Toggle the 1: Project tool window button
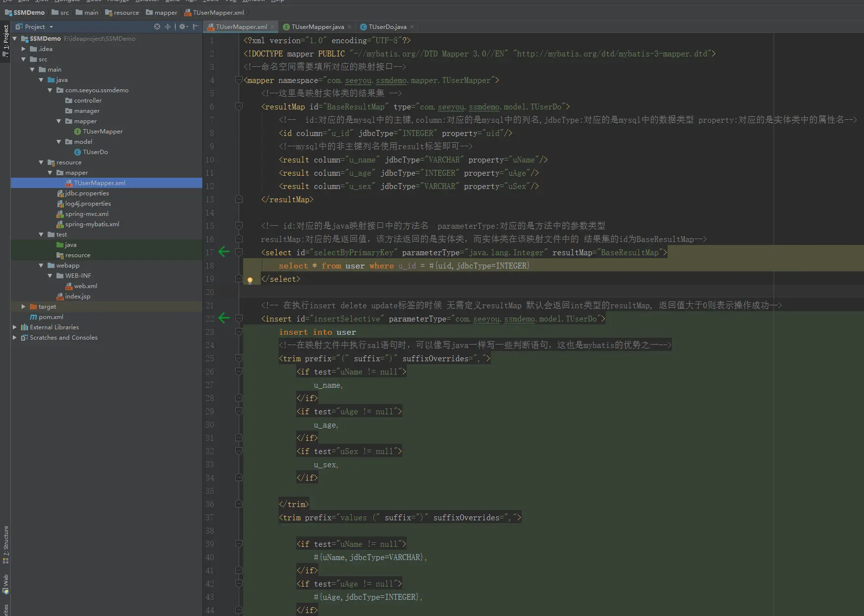Viewport: 864px width, 616px height. click(5, 40)
